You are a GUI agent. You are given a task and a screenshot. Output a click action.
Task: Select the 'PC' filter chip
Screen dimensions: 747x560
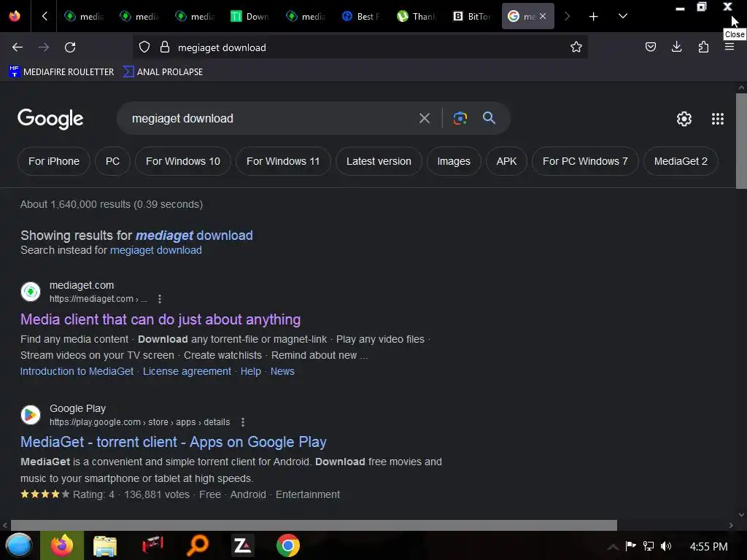112,161
